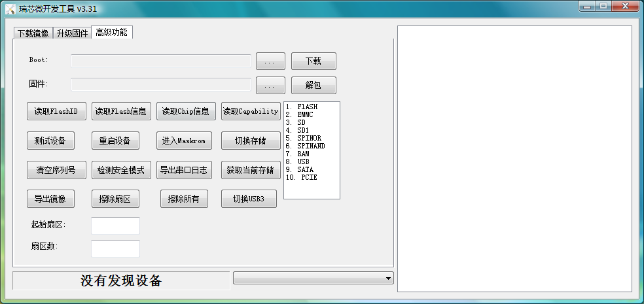
Task: Click the app icon in title bar
Action: coord(10,7)
